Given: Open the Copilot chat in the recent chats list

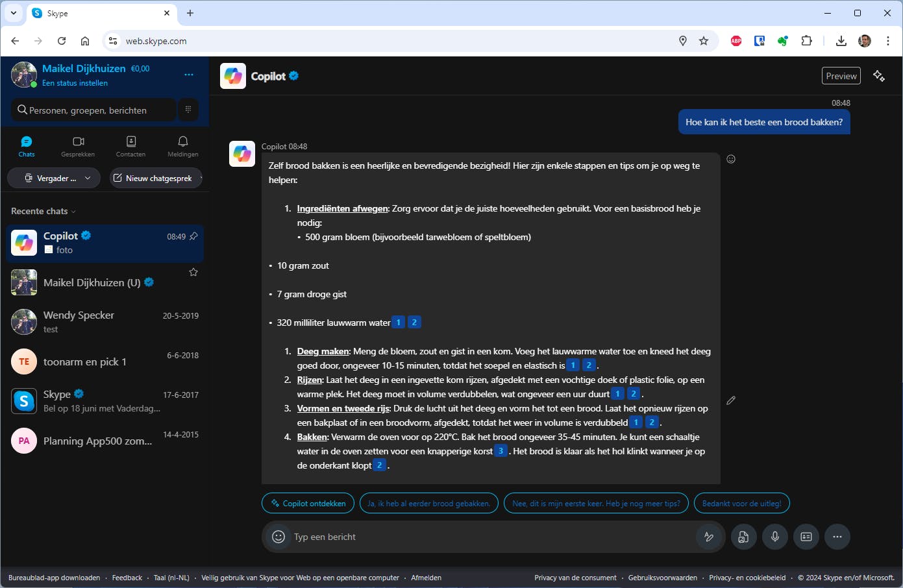Looking at the screenshot, I should pyautogui.click(x=105, y=243).
